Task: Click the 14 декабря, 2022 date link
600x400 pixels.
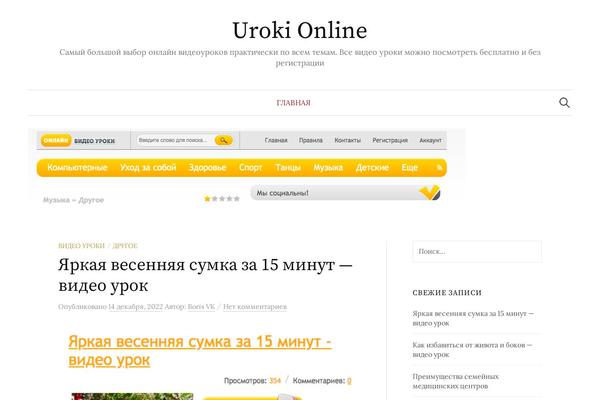Action: click(135, 307)
